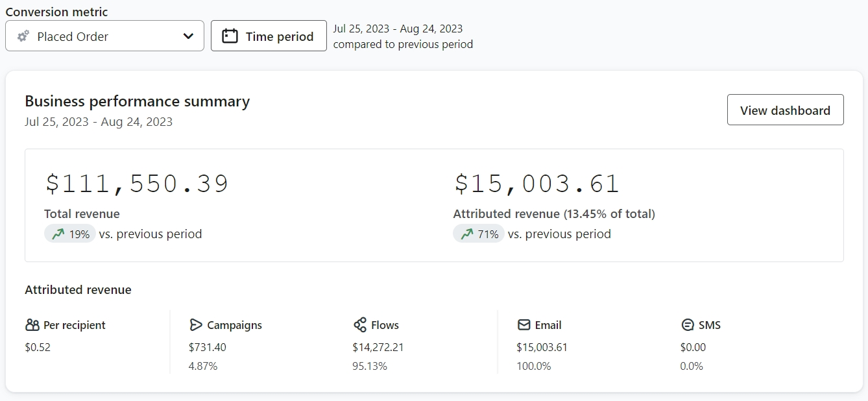This screenshot has width=868, height=401.
Task: Click the Flows connected-nodes icon
Action: [360, 325]
